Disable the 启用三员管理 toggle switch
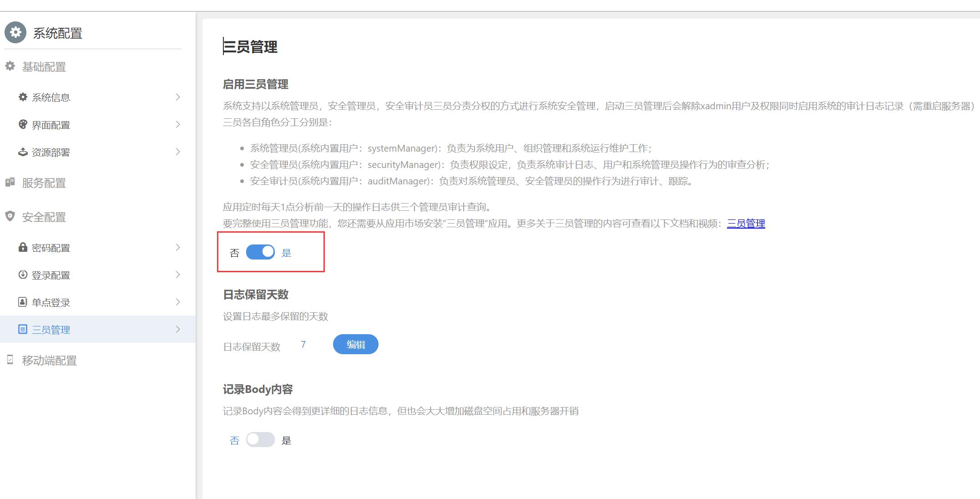Viewport: 980px width, 499px height. (x=260, y=252)
